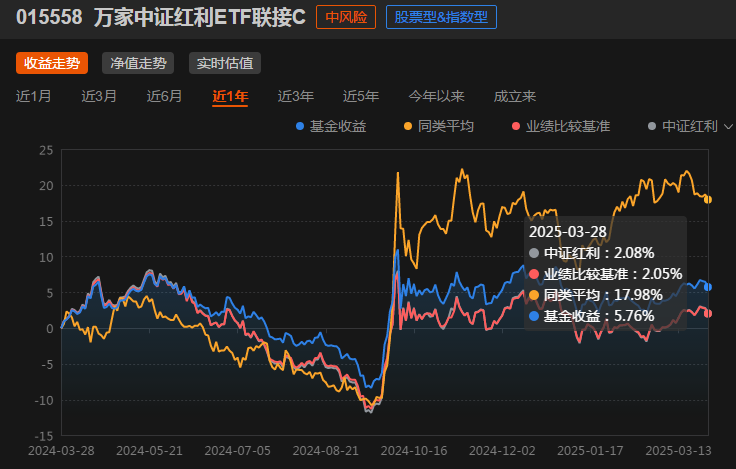Click the 股票型&指数型 fund type tag
The image size is (736, 469).
pyautogui.click(x=441, y=17)
